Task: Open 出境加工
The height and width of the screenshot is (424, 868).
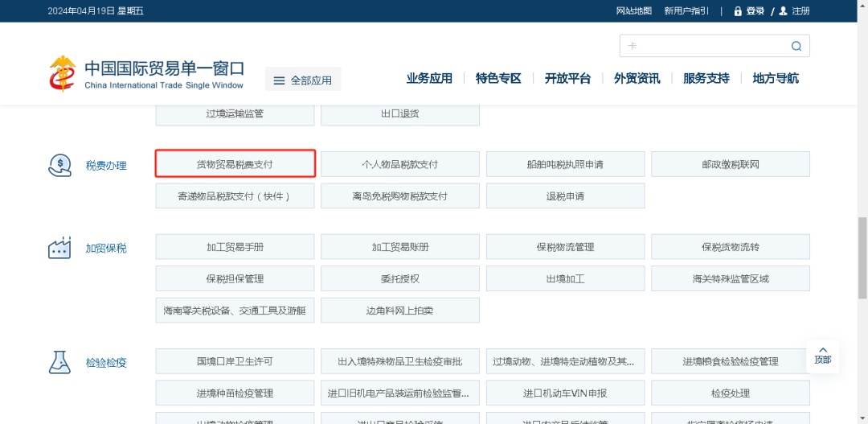Action: click(565, 278)
